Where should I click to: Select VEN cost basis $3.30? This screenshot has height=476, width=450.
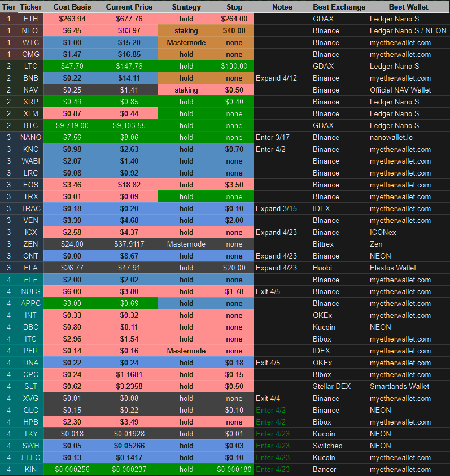click(72, 220)
